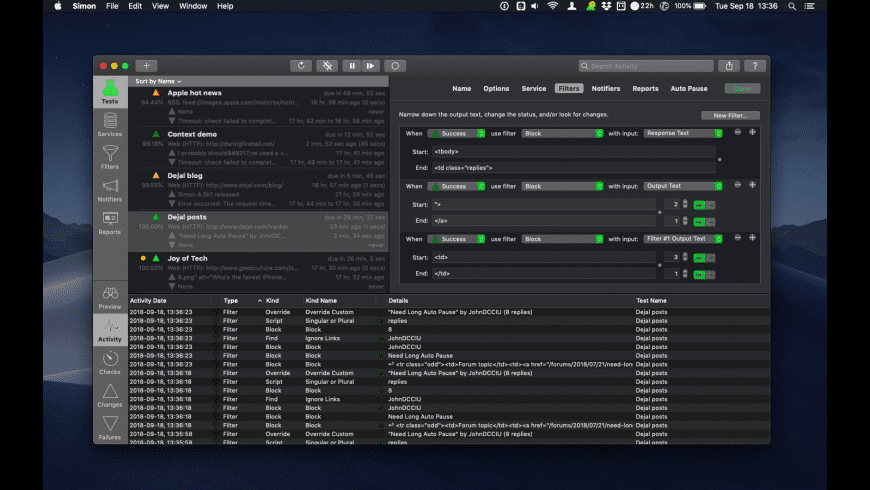Click stepper for third filter Start count 3
The width and height of the screenshot is (870, 490).
(x=685, y=257)
